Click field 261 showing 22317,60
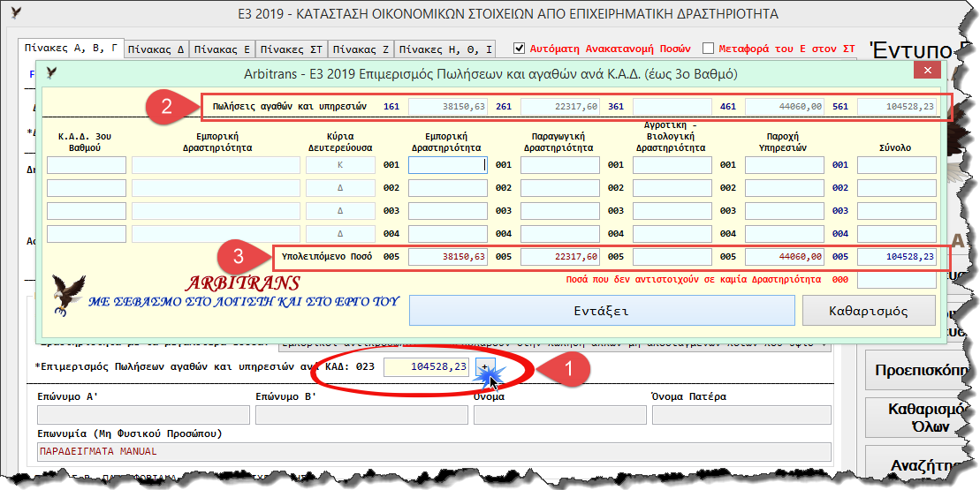The width and height of the screenshot is (980, 490). tap(560, 107)
